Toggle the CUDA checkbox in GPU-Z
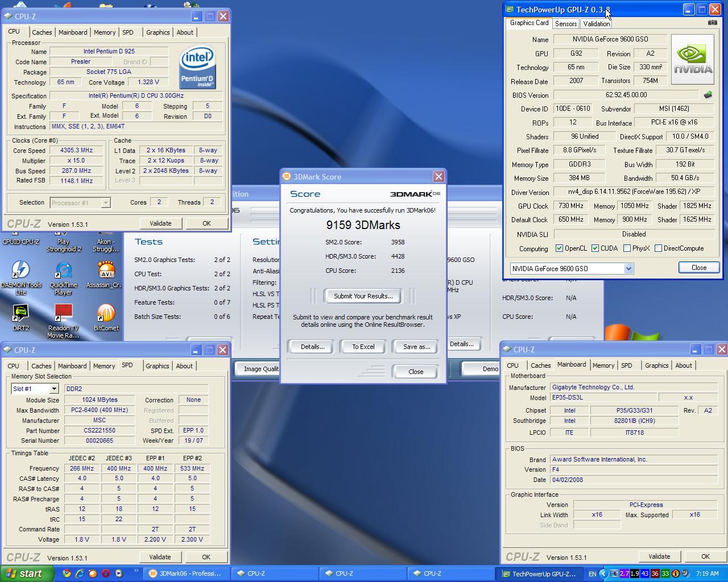 (595, 248)
